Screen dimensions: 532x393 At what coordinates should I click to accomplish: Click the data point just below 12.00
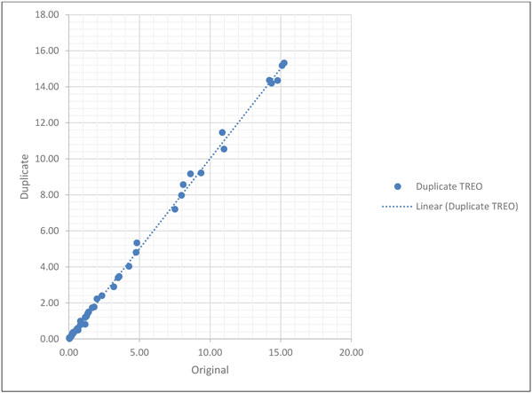pyautogui.click(x=222, y=132)
